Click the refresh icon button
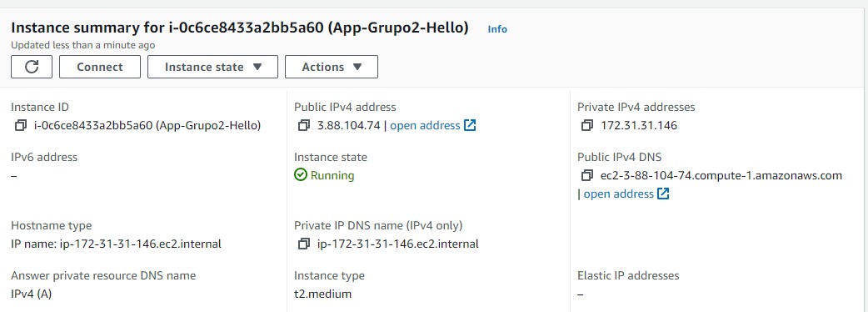Screen dimensions: 868x312 32,67
